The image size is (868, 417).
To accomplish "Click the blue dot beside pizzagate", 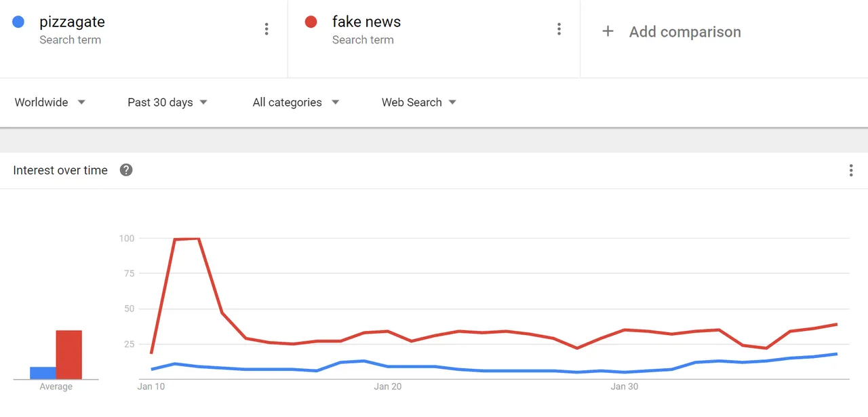I will tap(18, 22).
